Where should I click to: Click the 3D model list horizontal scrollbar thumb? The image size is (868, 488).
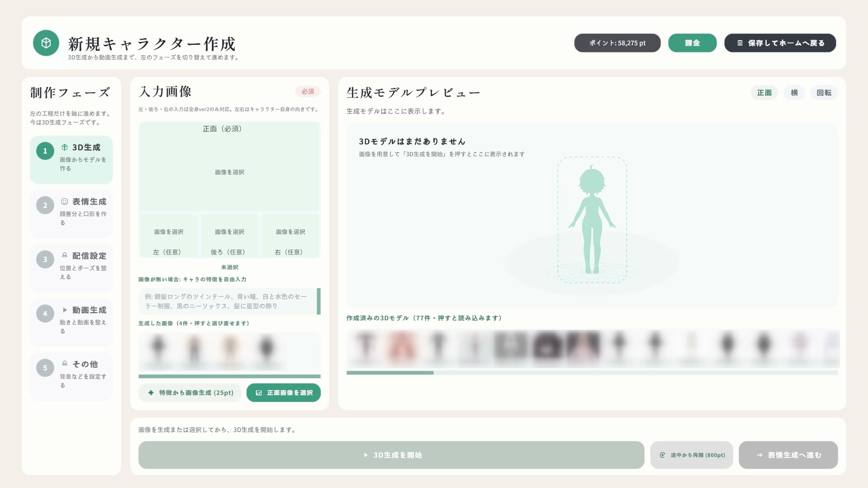(x=390, y=373)
